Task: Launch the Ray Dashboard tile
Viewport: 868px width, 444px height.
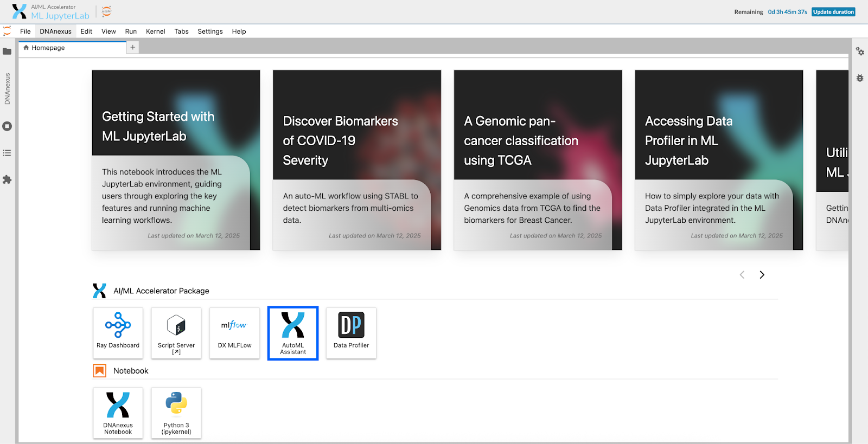Action: click(118, 332)
